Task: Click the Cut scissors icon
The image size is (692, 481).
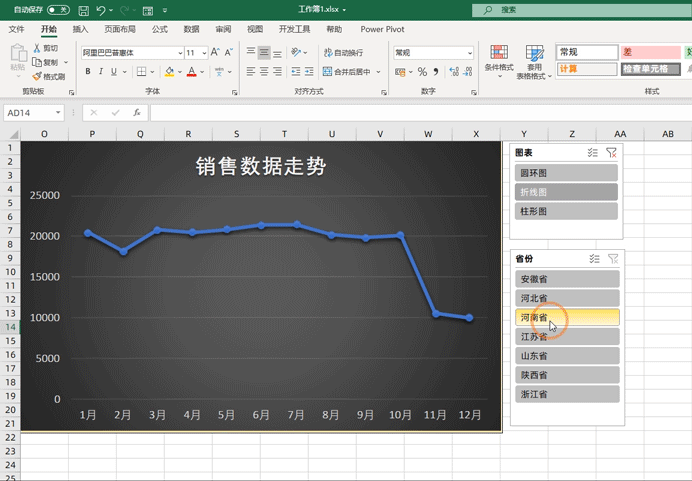Action: (37, 48)
